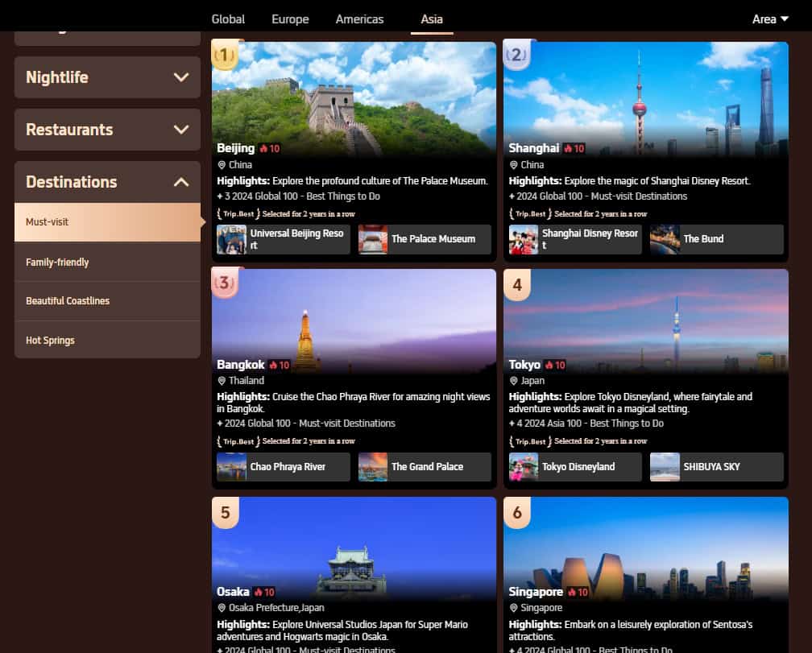Open the Singapore skyline photo
Viewport: 812px width, 653px height.
coord(645,548)
